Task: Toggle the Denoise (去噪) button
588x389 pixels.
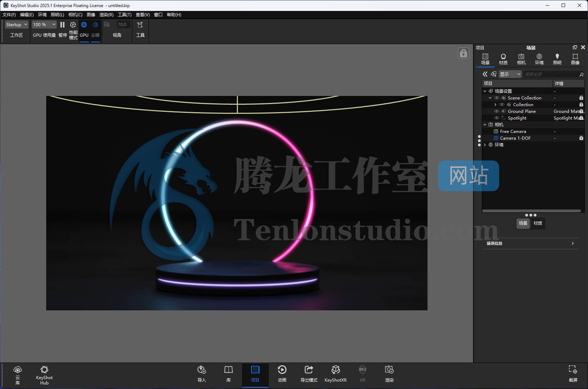Action: pos(95,25)
